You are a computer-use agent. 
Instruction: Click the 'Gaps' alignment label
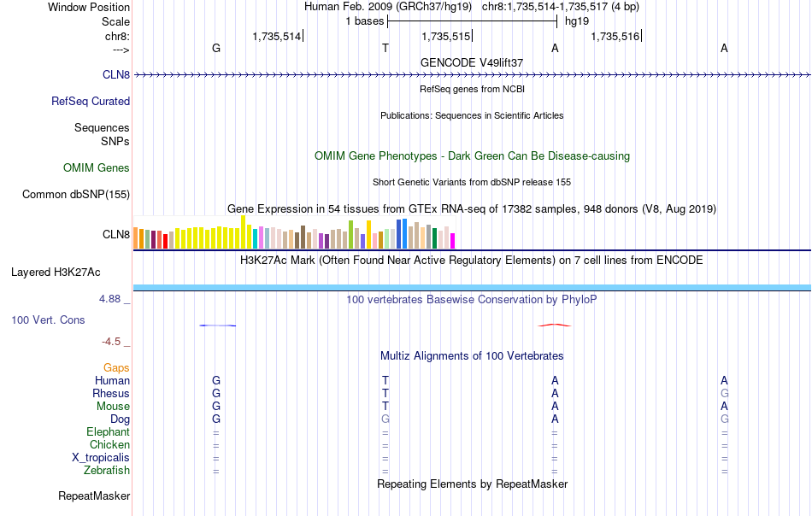116,368
